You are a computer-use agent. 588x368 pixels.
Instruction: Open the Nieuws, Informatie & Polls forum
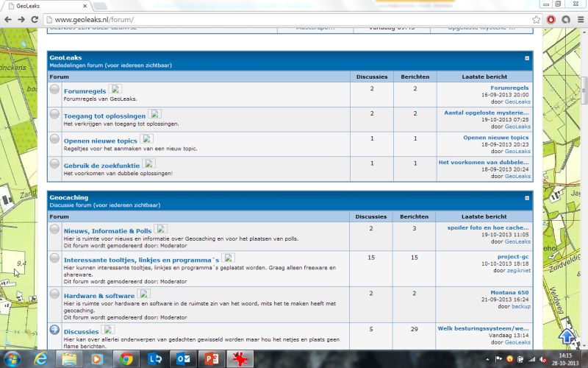pyautogui.click(x=107, y=230)
